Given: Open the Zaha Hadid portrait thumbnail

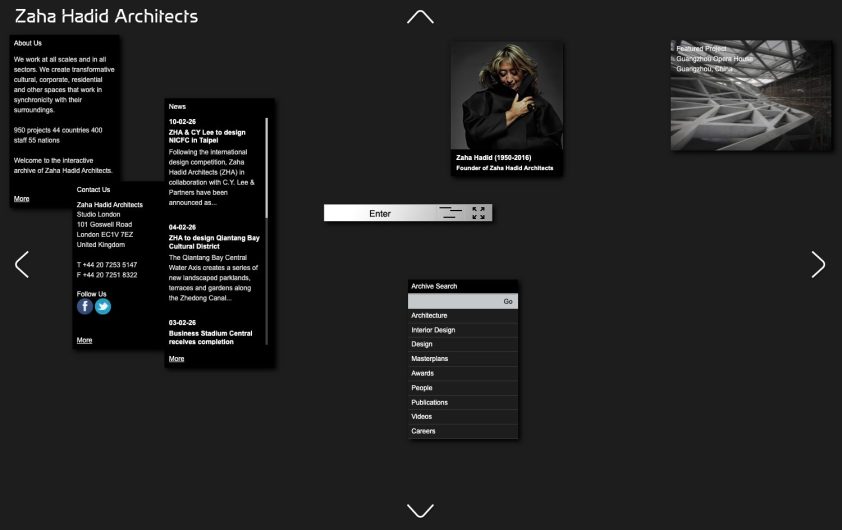Looking at the screenshot, I should [506, 97].
